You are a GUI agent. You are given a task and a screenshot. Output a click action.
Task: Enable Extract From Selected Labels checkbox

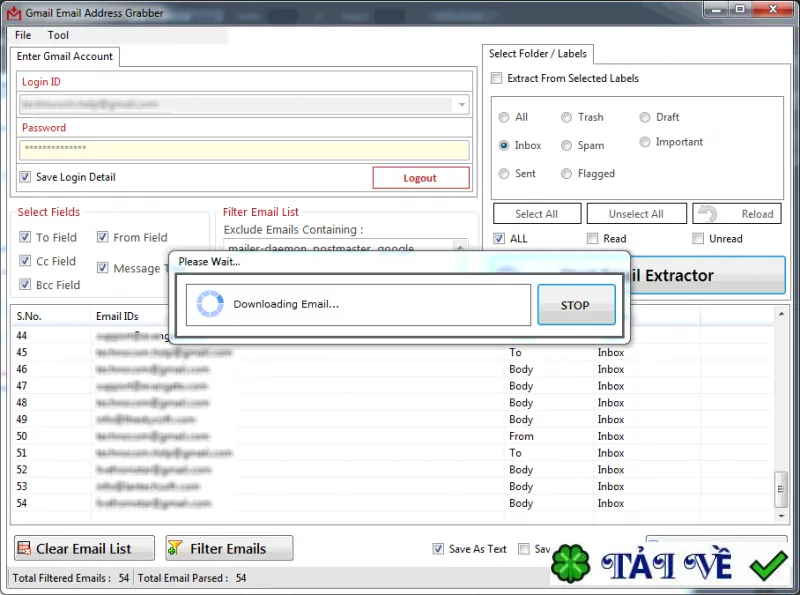[x=496, y=78]
